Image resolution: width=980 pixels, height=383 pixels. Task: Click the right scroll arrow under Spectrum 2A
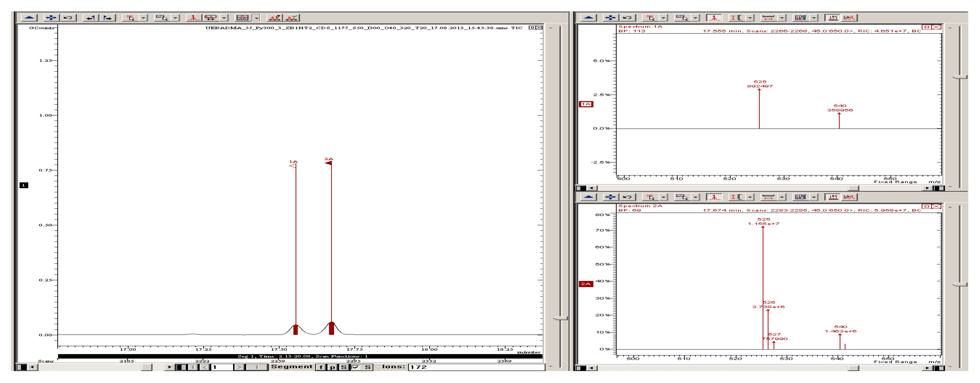pos(927,368)
